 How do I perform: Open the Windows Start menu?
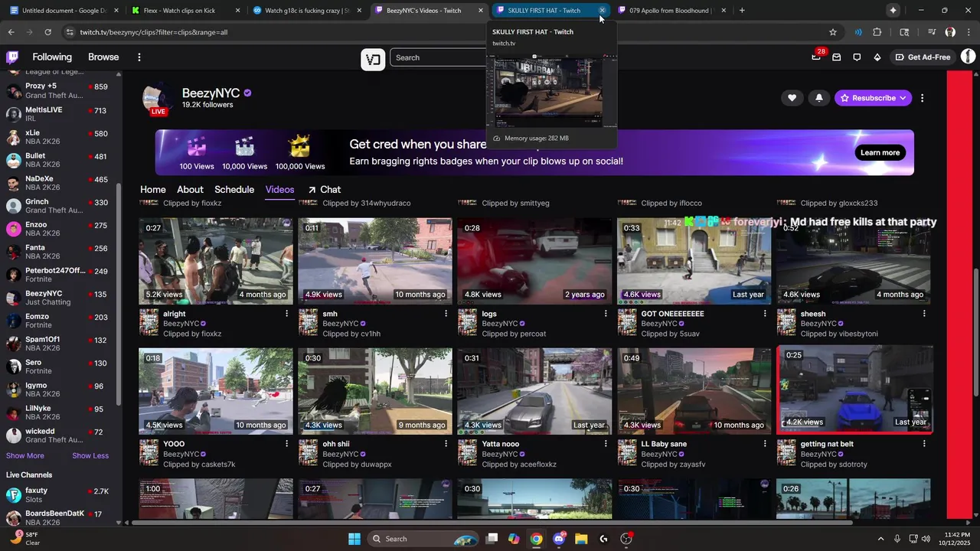[354, 539]
